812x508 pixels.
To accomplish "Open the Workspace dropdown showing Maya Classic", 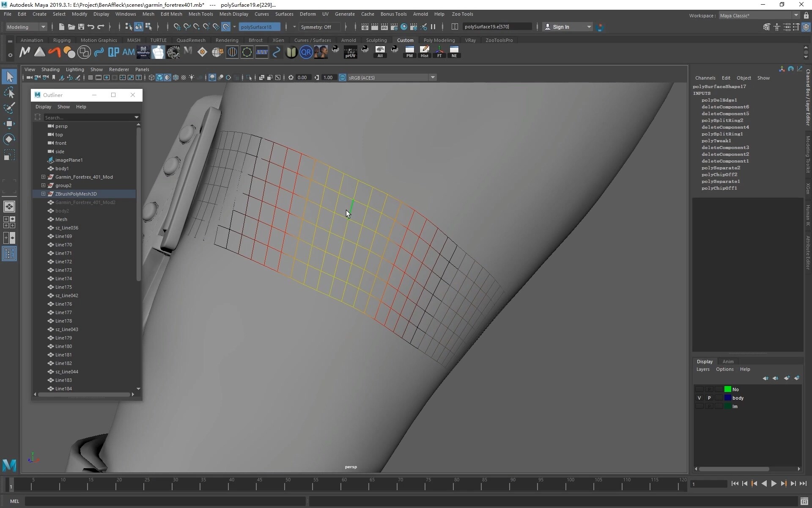I will click(x=797, y=15).
